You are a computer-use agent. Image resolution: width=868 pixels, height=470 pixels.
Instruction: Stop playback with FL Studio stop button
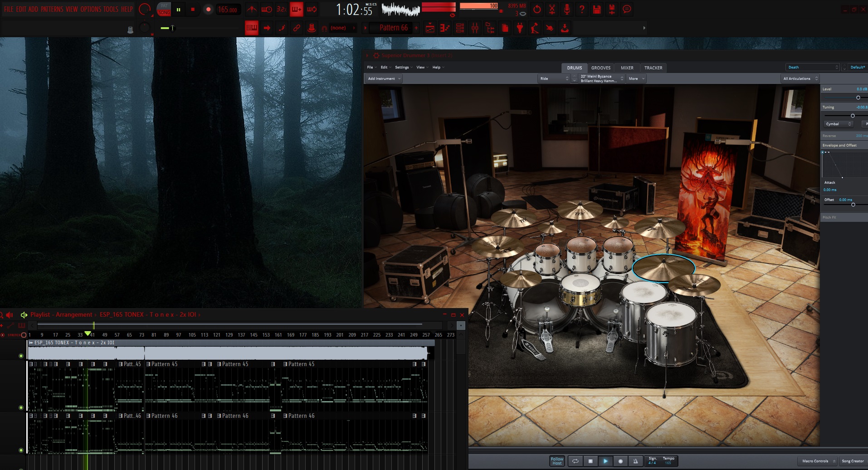[193, 9]
